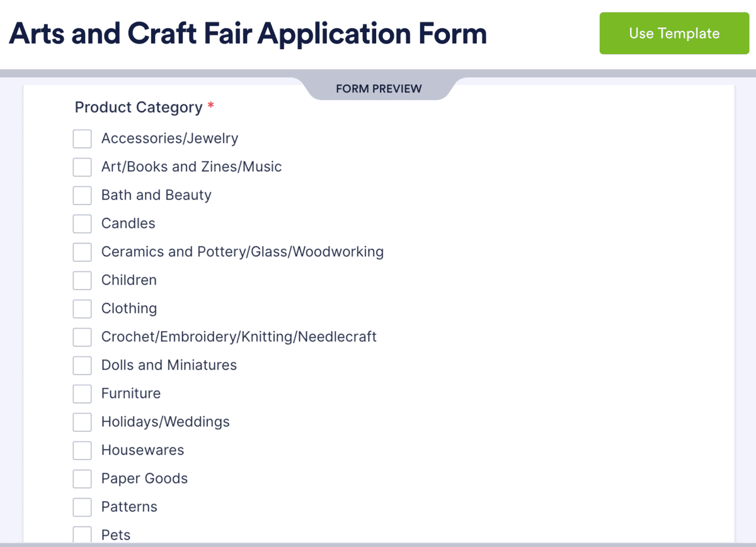Check Ceramics and Pottery/Glass/Woodworking box
This screenshot has height=547, width=756.
pos(82,252)
